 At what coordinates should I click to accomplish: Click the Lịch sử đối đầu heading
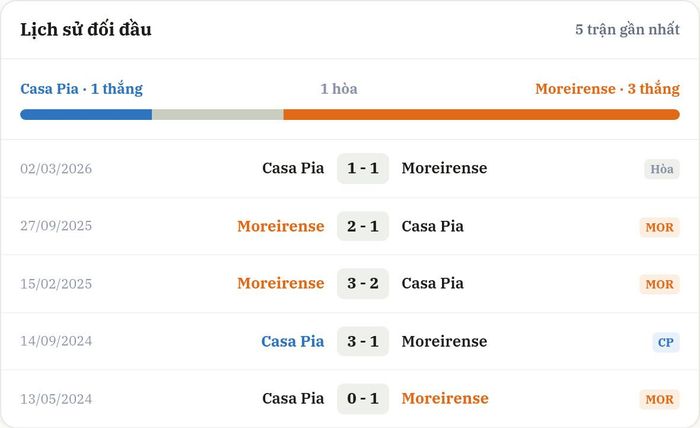(x=86, y=29)
